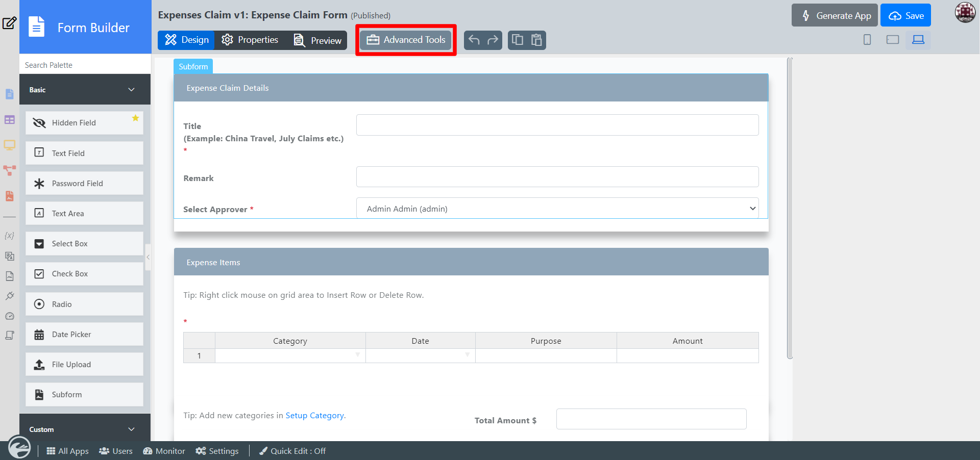
Task: Save the form
Action: pyautogui.click(x=906, y=15)
